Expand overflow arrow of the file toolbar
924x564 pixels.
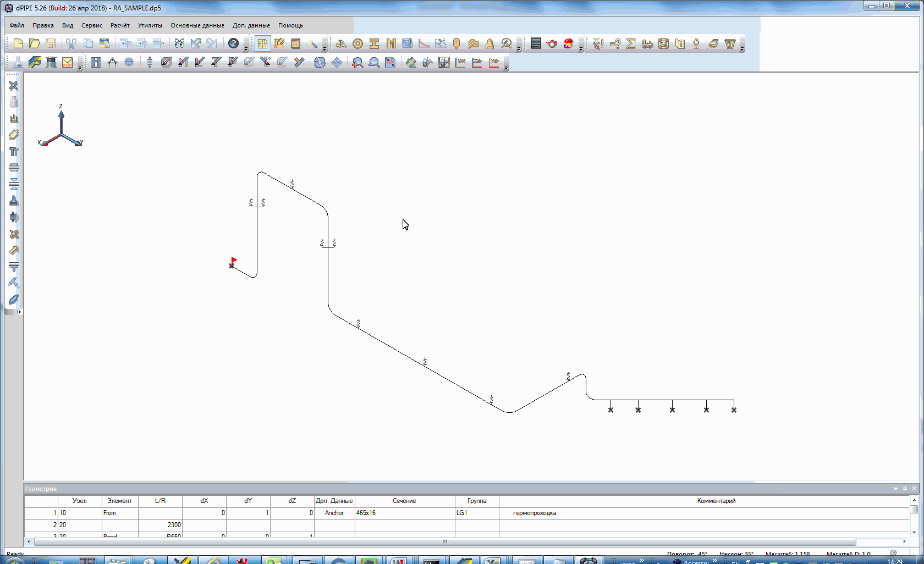tap(246, 49)
